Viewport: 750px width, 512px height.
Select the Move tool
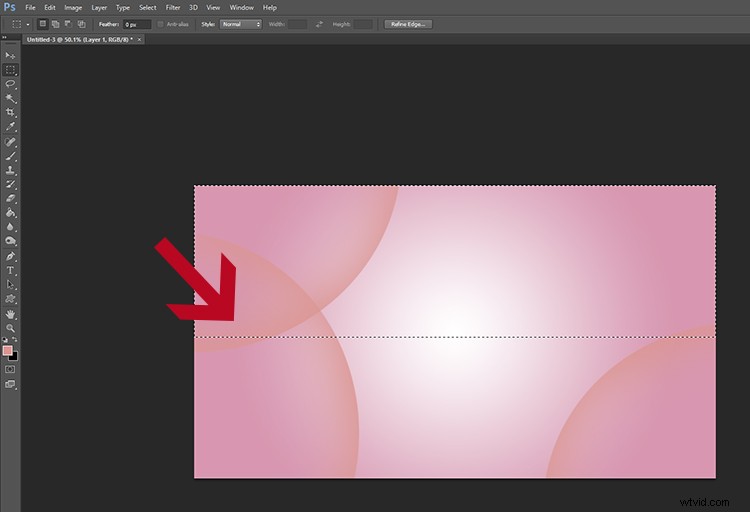pyautogui.click(x=10, y=56)
